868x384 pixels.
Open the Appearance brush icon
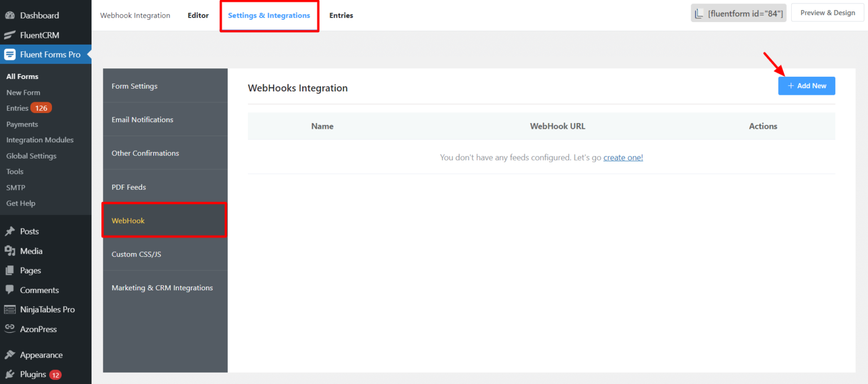click(x=10, y=354)
